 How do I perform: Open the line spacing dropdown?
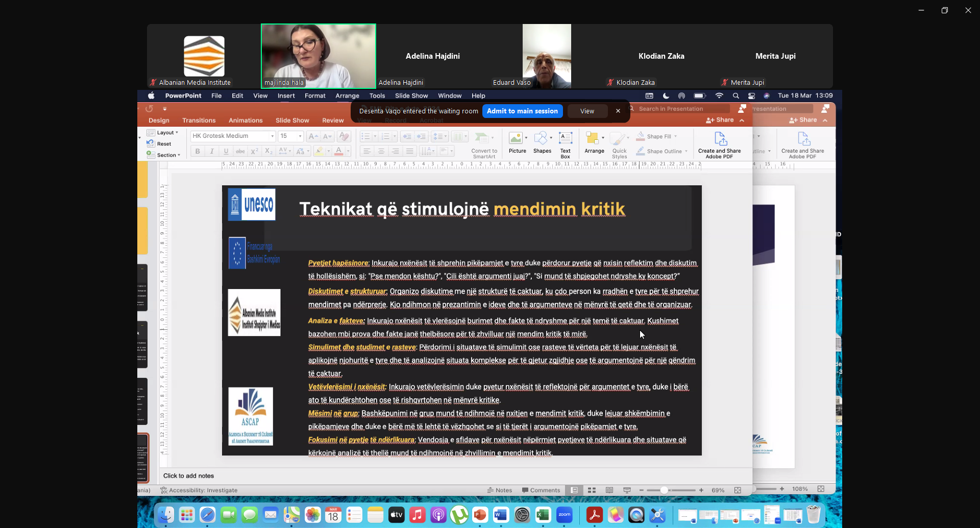pyautogui.click(x=440, y=136)
